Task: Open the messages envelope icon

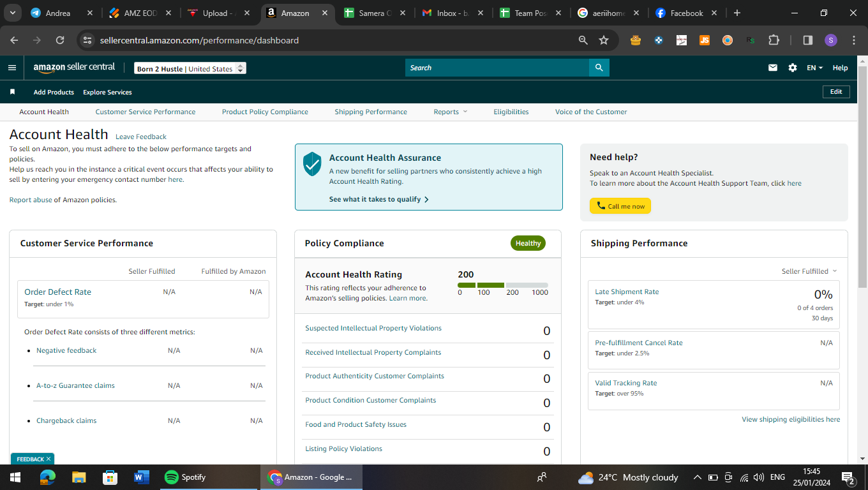Action: 773,68
